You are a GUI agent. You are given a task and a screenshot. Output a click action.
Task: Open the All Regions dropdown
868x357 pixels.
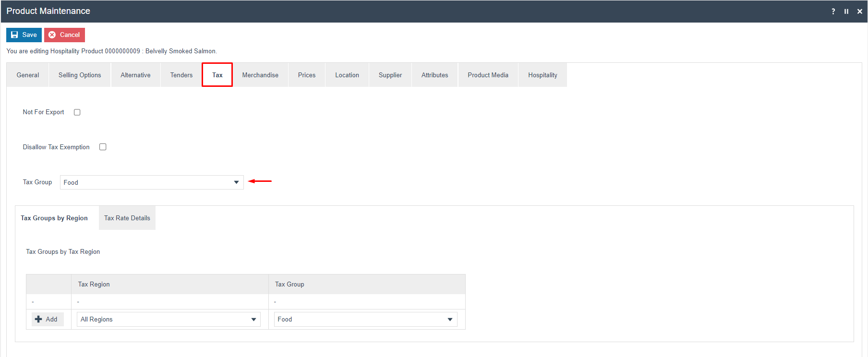pos(169,319)
